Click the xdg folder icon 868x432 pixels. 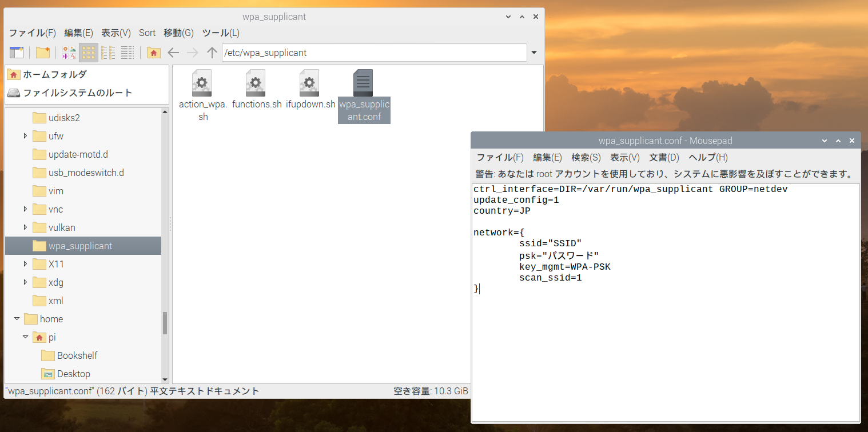coord(39,282)
